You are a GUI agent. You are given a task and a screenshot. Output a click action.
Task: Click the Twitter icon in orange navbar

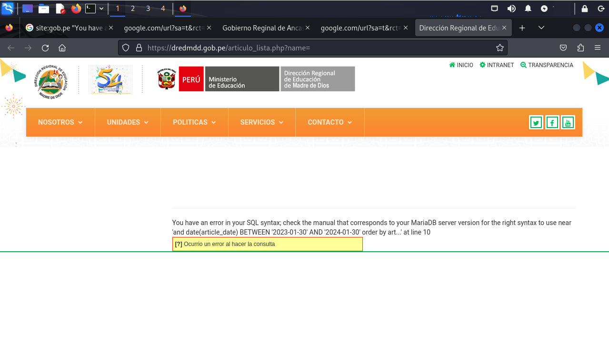tap(536, 123)
